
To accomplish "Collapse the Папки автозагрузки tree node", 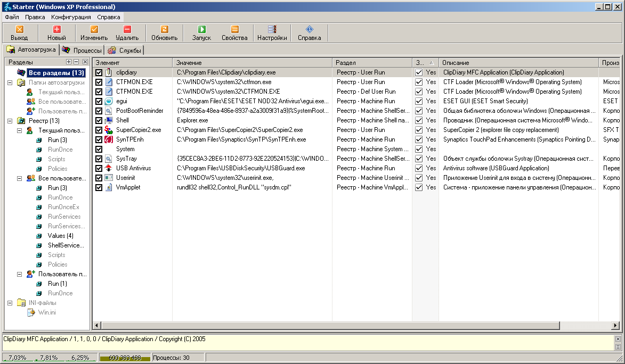I will (x=10, y=82).
